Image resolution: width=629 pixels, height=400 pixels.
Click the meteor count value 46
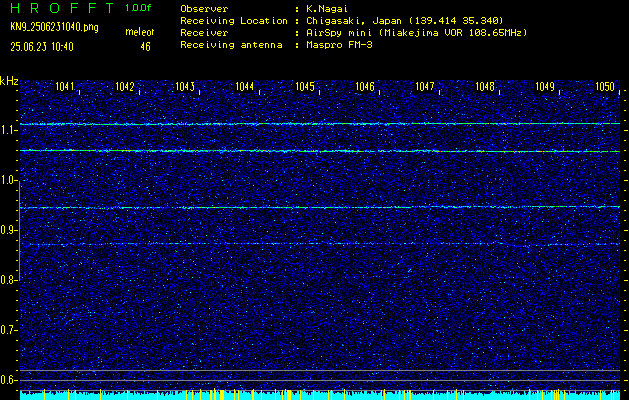pos(145,47)
